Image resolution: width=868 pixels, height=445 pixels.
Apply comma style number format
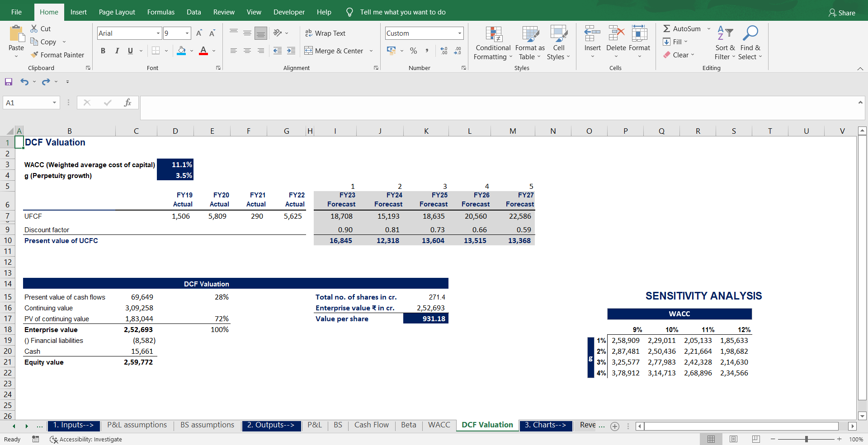point(427,51)
